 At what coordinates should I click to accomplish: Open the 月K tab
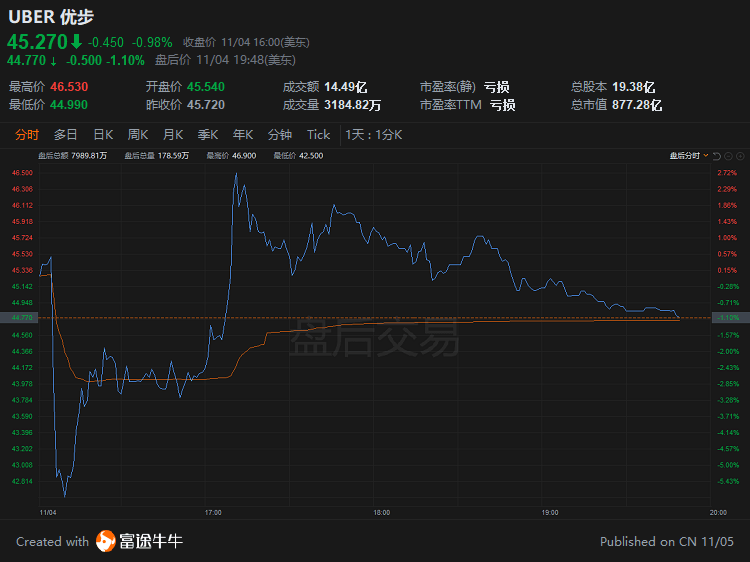coord(173,135)
